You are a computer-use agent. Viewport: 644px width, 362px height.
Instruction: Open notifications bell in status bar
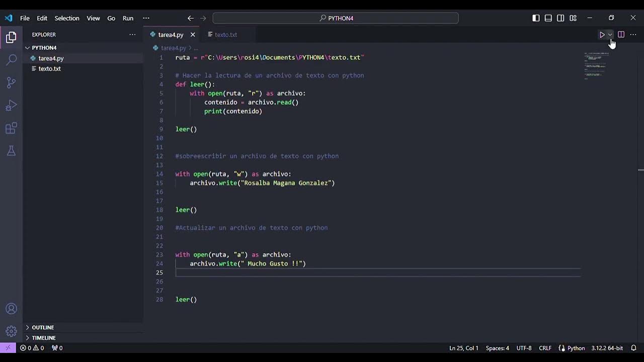[634, 348]
